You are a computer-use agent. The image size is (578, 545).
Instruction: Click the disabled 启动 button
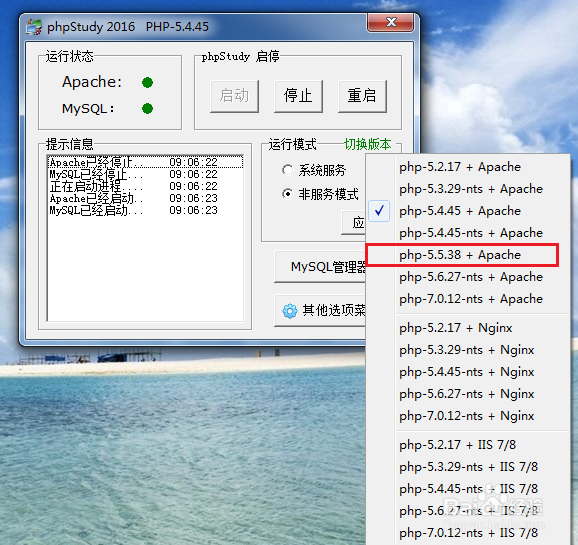pyautogui.click(x=234, y=96)
